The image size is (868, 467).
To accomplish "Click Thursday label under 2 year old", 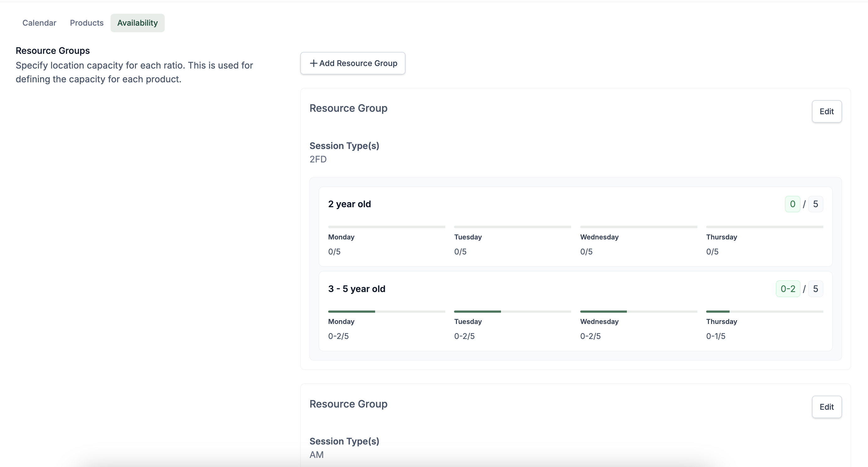I will coord(721,237).
